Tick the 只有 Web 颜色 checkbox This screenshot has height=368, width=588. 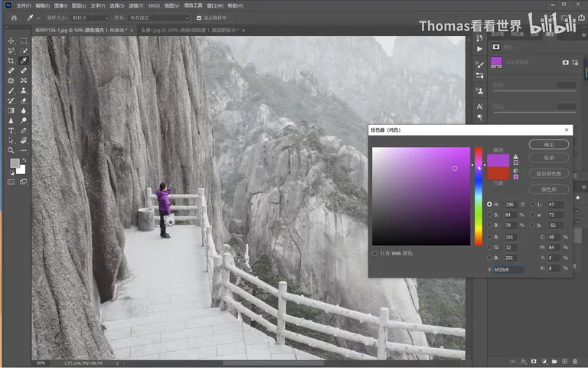pyautogui.click(x=374, y=253)
